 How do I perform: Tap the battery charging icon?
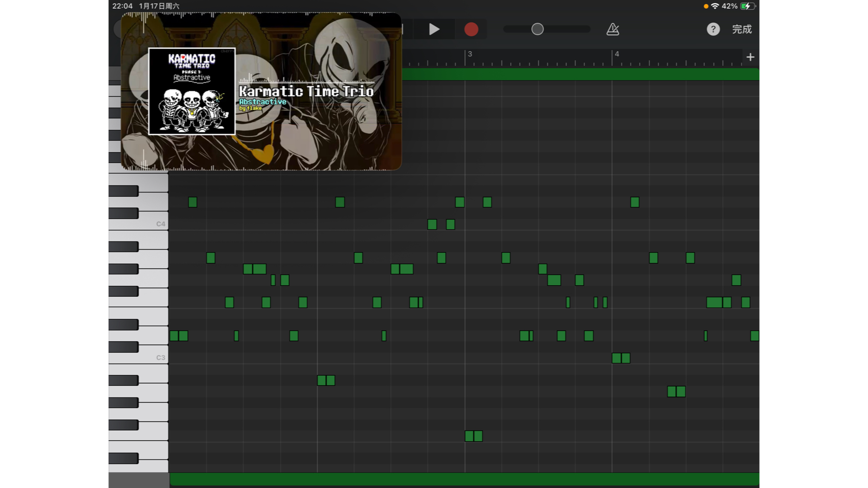point(747,6)
